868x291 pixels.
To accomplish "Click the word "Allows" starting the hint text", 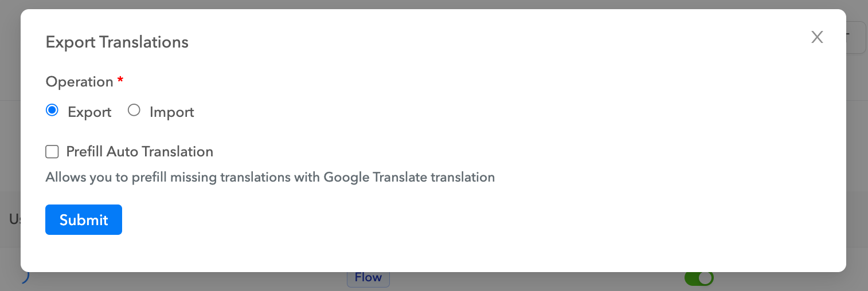I will (66, 178).
